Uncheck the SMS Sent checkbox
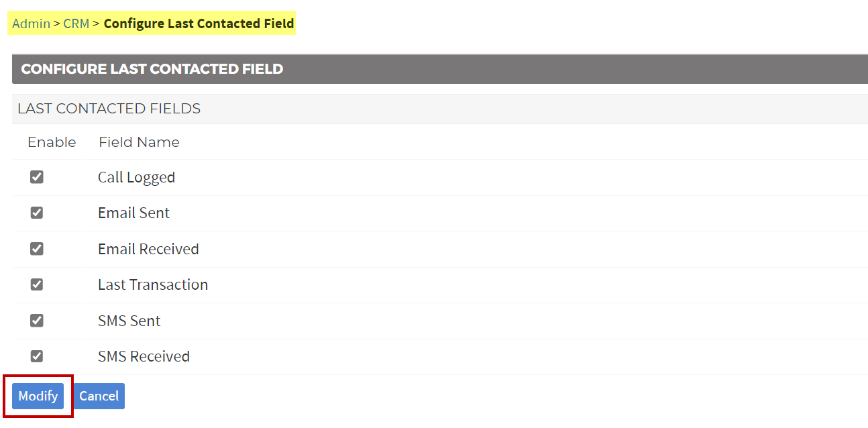Viewport: 868px width, 428px height. (37, 321)
